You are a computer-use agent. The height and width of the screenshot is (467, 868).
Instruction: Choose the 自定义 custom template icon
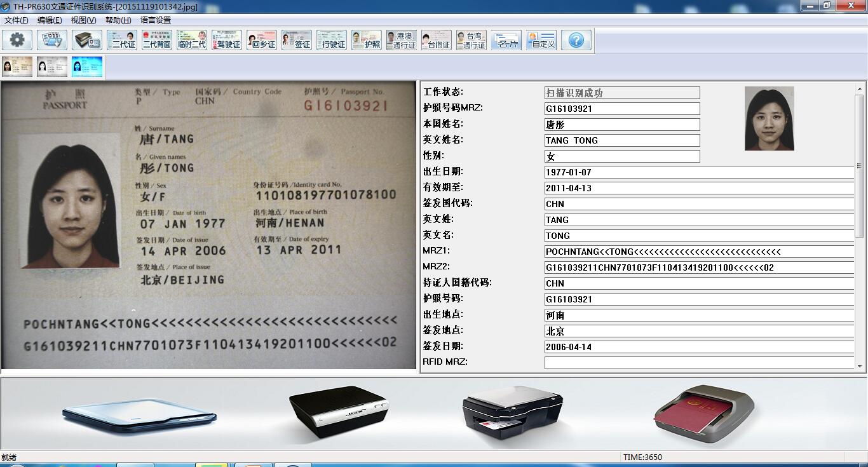click(541, 39)
